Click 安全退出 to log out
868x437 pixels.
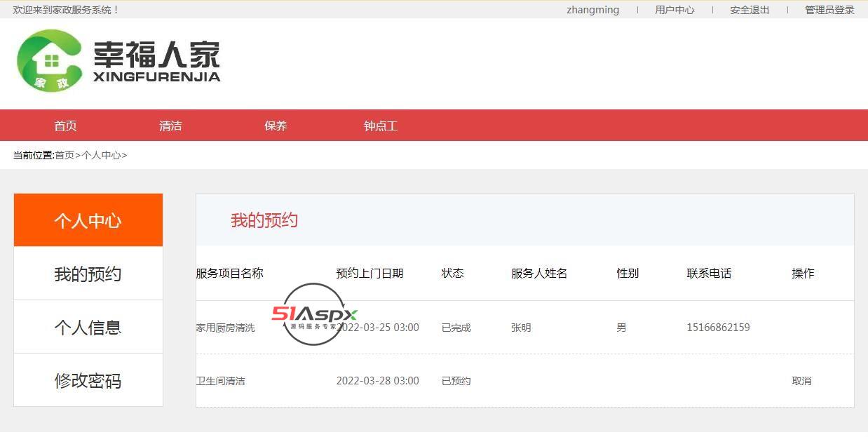pos(750,10)
